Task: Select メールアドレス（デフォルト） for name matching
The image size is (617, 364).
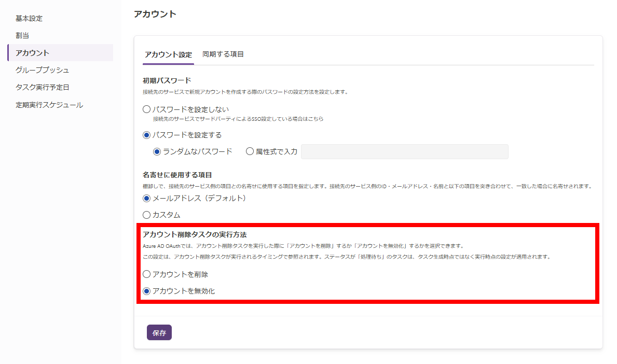Action: 147,198
